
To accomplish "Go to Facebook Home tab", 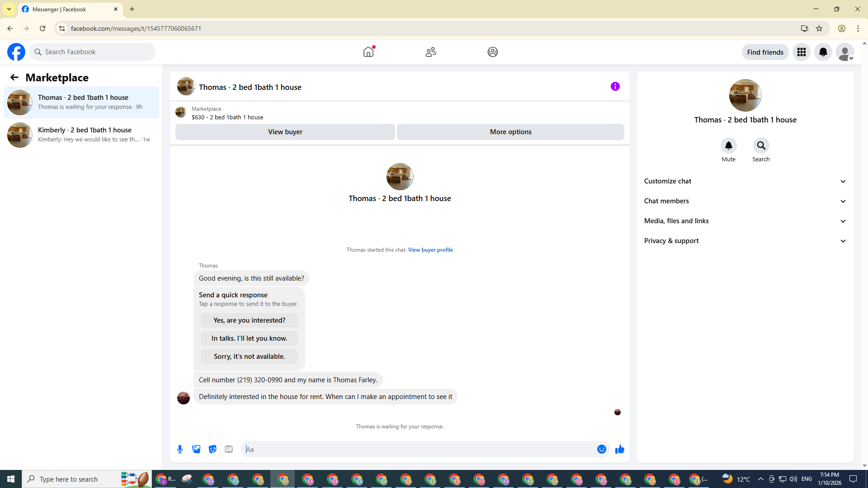I will (x=368, y=52).
